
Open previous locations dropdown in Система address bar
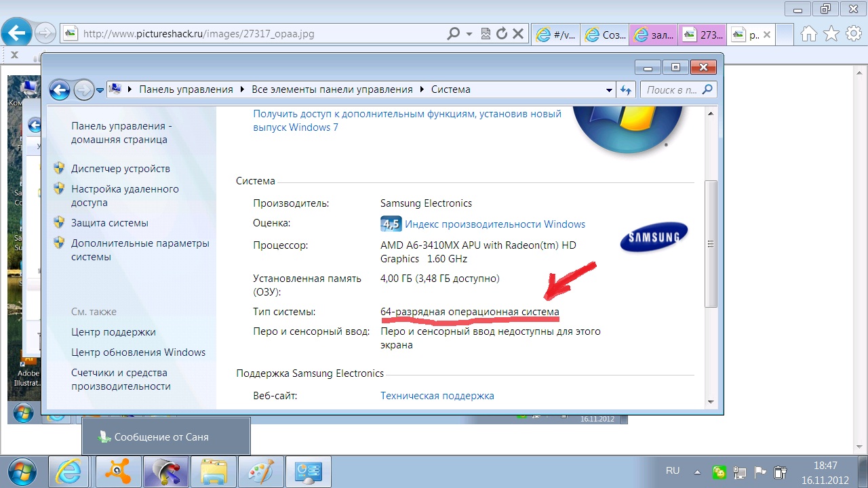click(x=609, y=89)
